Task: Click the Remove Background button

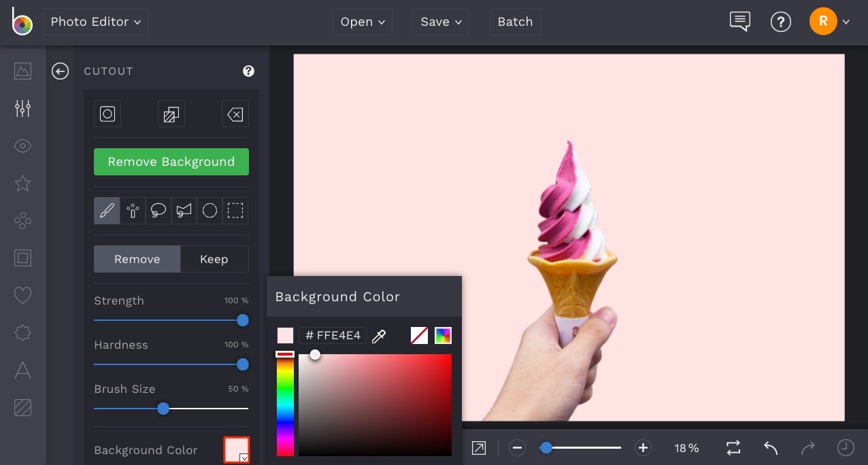Action: pyautogui.click(x=171, y=162)
